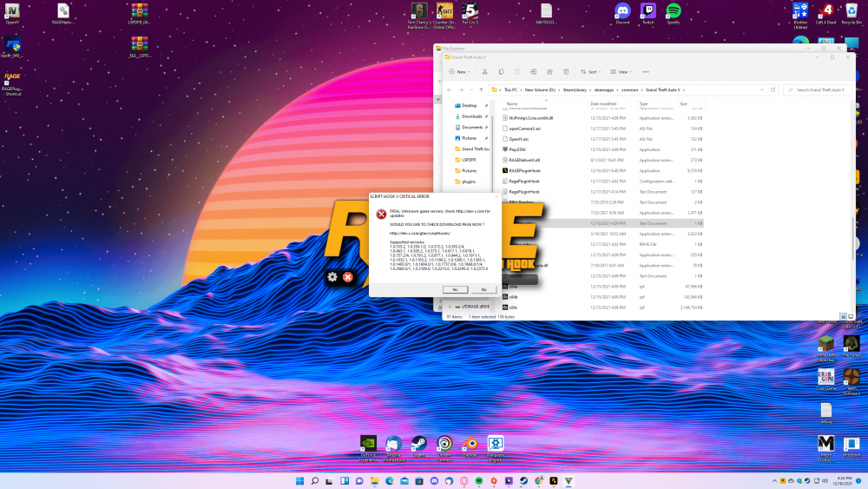Open the Sort dropdown menu
868x489 pixels.
590,72
